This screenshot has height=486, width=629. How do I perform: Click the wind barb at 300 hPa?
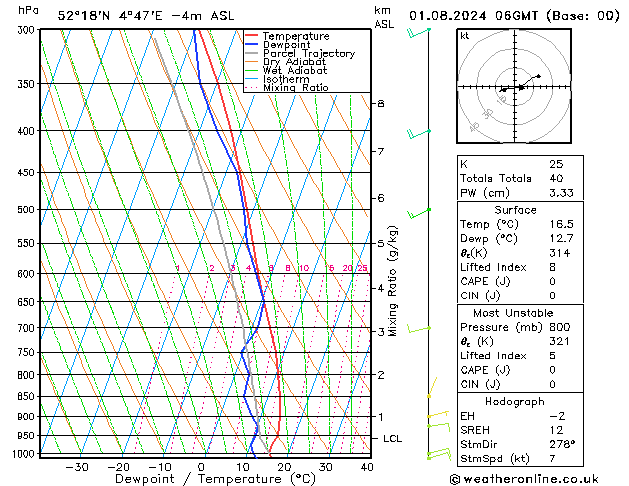click(x=418, y=32)
